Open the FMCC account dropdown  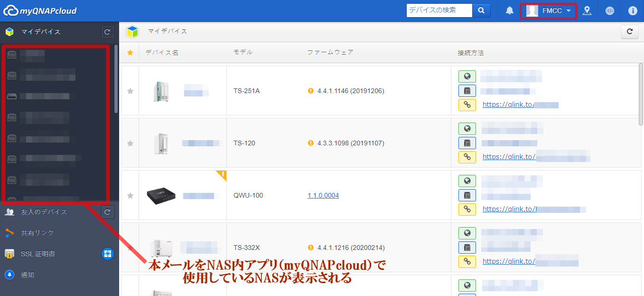pyautogui.click(x=549, y=10)
